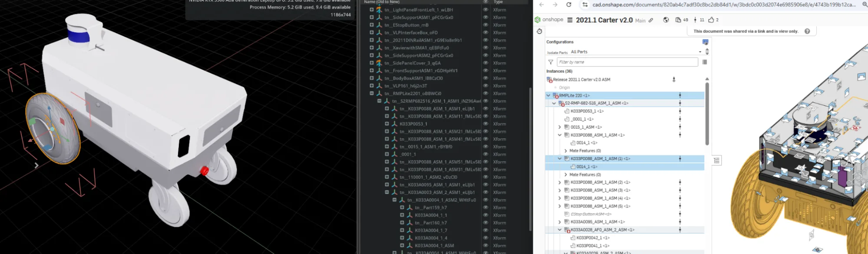
Task: Select K033P0042_1 <1> in Onshape
Action: coord(593,238)
